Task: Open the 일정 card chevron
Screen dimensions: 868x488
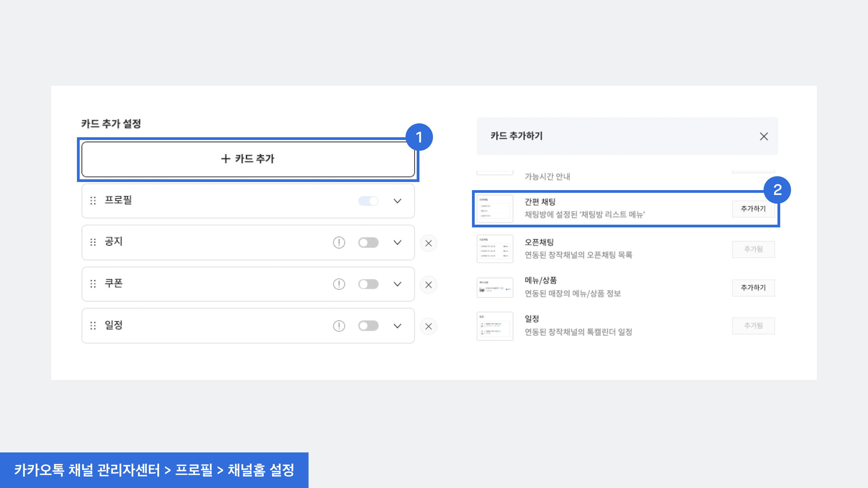Action: (x=397, y=326)
